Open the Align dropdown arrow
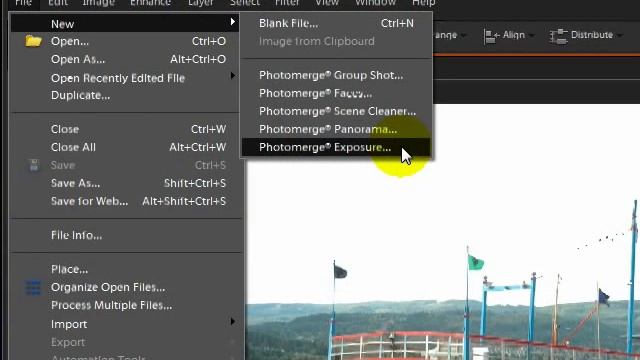 point(531,36)
